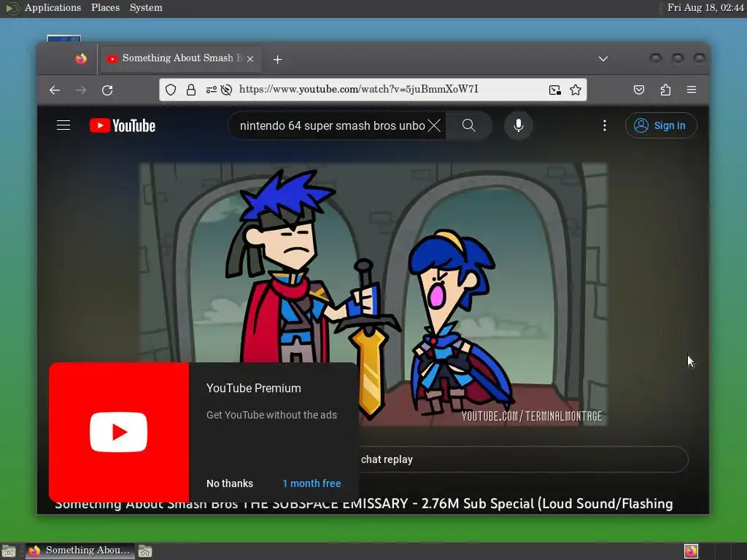Click Firefox icon in bottom-right panel
The width and height of the screenshot is (747, 560).
691,551
